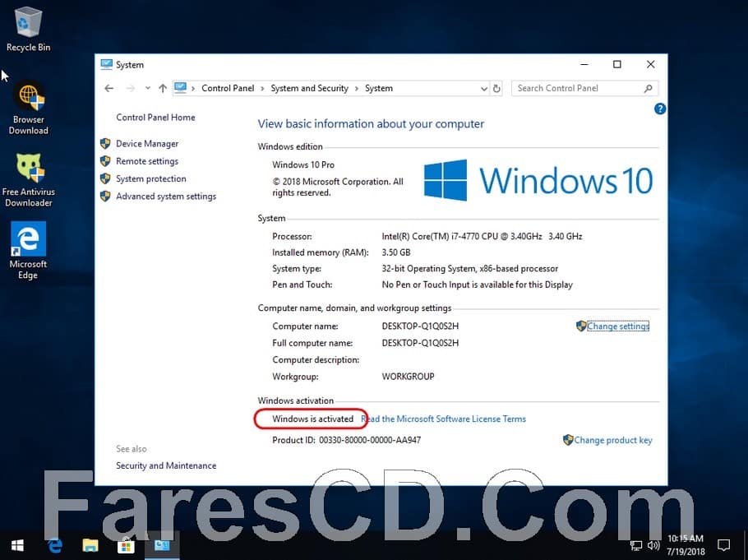Open Browser Download desktop shortcut

click(x=28, y=109)
